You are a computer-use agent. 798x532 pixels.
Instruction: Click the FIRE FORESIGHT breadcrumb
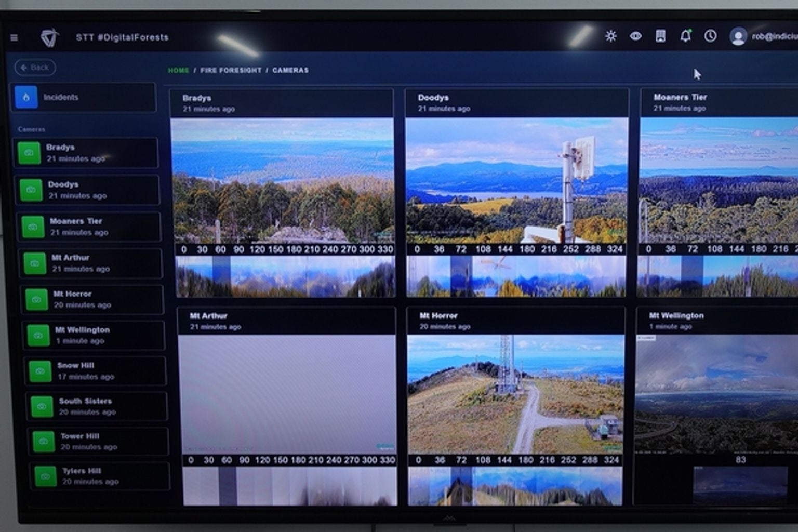(231, 70)
